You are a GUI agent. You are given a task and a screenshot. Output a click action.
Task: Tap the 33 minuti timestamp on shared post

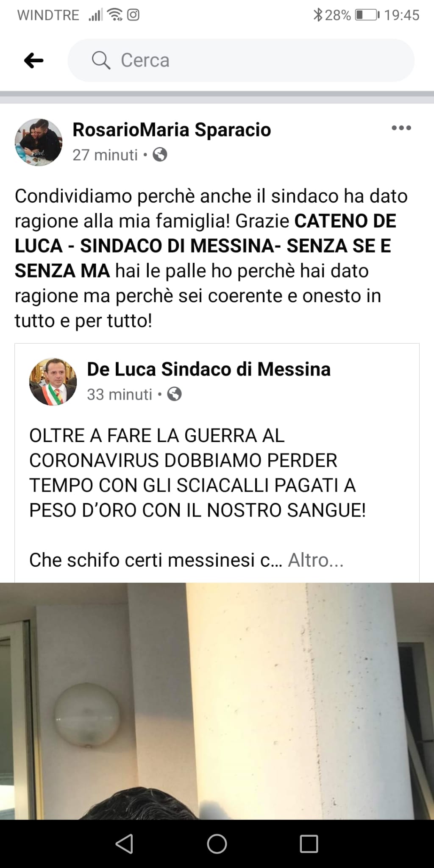click(120, 395)
